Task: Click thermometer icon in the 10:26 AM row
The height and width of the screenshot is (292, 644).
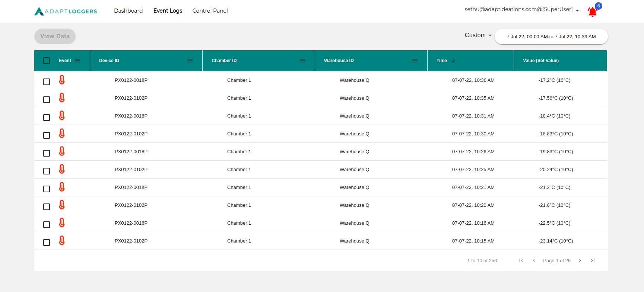Action: pos(62,151)
